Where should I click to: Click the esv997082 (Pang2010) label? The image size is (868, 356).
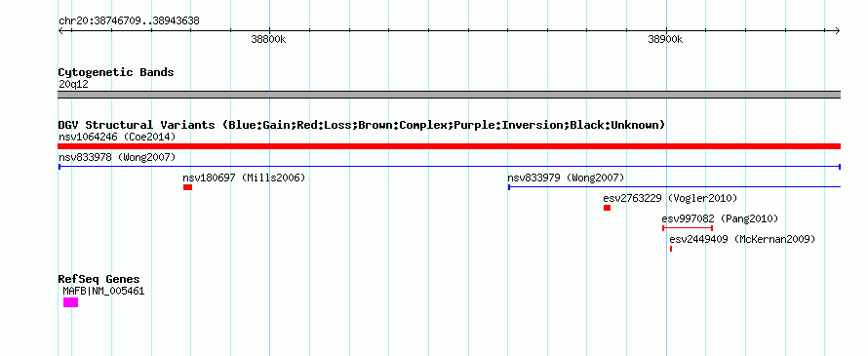click(x=720, y=218)
